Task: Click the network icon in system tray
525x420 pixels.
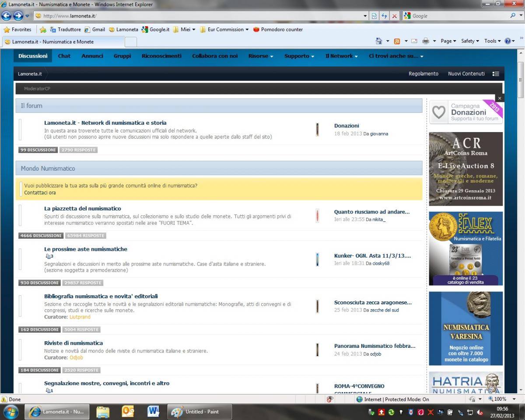Action: point(470,412)
